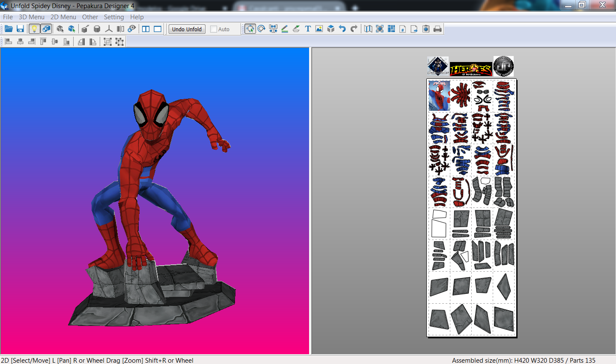The height and width of the screenshot is (364, 616).
Task: Toggle the light bulb lighting button
Action: (x=34, y=29)
